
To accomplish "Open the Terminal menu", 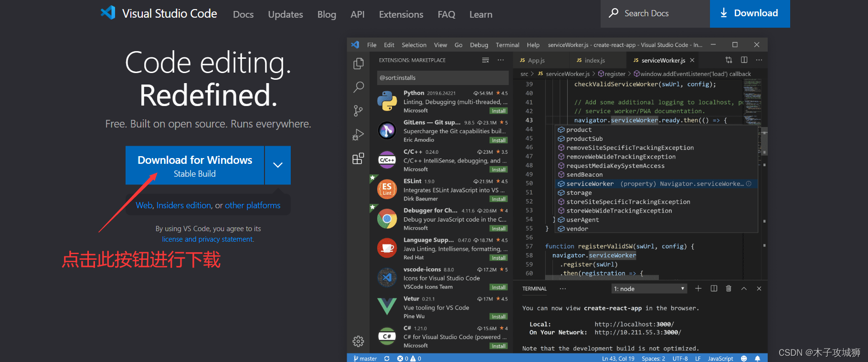I will (x=507, y=45).
